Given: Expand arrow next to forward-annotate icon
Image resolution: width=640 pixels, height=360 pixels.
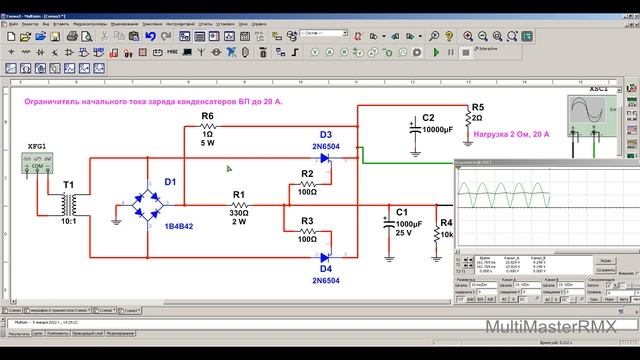Looking at the screenshot, I should click(x=420, y=36).
